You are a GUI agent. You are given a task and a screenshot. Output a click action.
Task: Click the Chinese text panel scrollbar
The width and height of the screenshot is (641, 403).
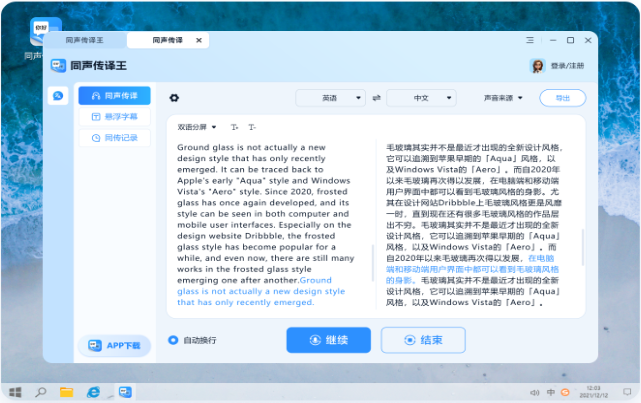click(x=583, y=248)
